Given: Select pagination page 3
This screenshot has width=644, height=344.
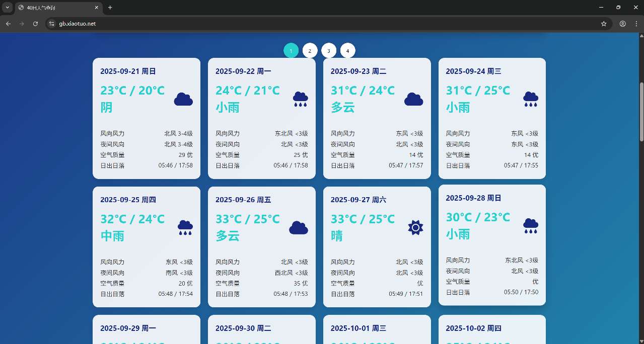Looking at the screenshot, I should [x=329, y=50].
